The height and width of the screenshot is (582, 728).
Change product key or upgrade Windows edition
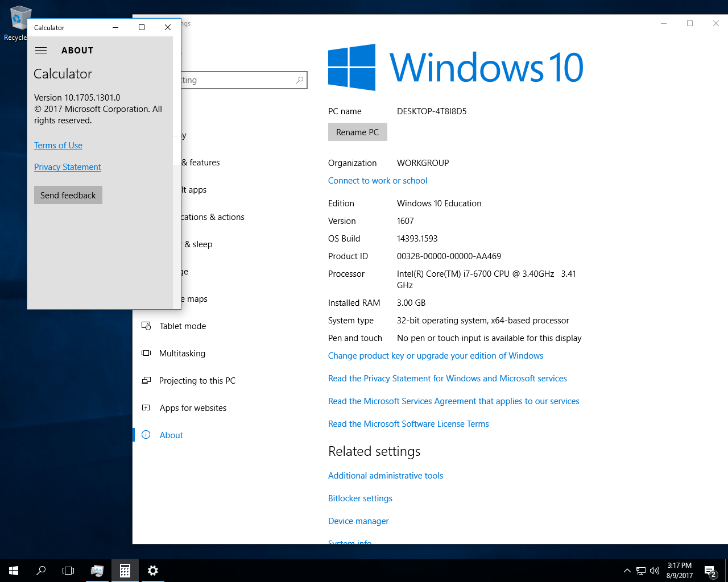tap(436, 356)
